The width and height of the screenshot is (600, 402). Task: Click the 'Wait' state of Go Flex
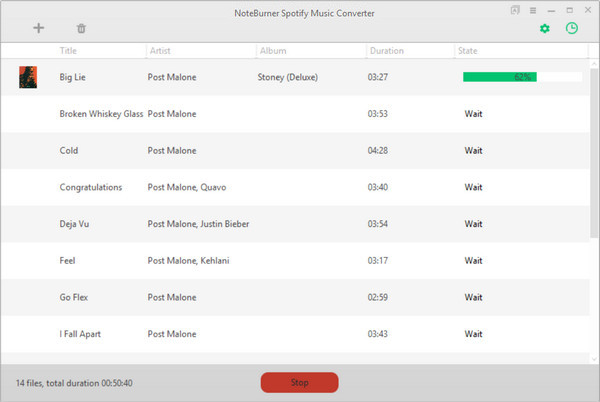coord(473,297)
